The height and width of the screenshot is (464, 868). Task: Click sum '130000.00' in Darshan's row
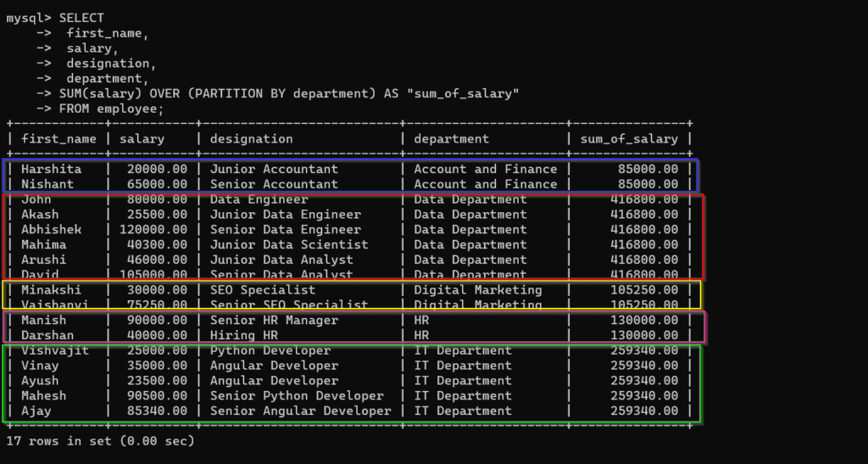click(x=644, y=335)
